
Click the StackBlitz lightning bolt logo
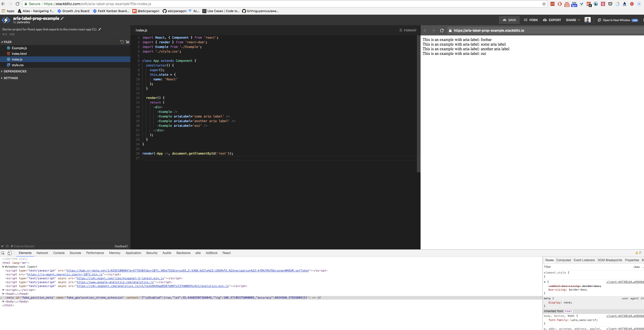(5, 20)
